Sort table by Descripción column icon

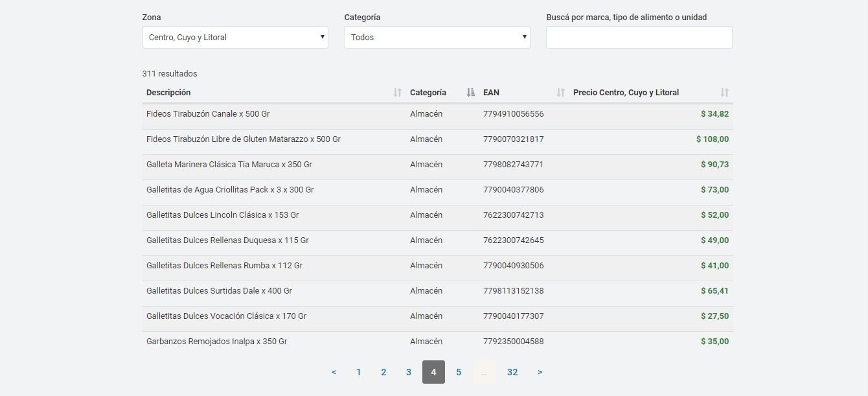(397, 93)
